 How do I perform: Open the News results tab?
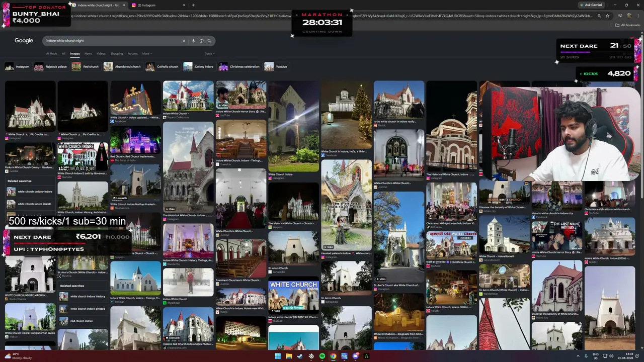pos(88,53)
